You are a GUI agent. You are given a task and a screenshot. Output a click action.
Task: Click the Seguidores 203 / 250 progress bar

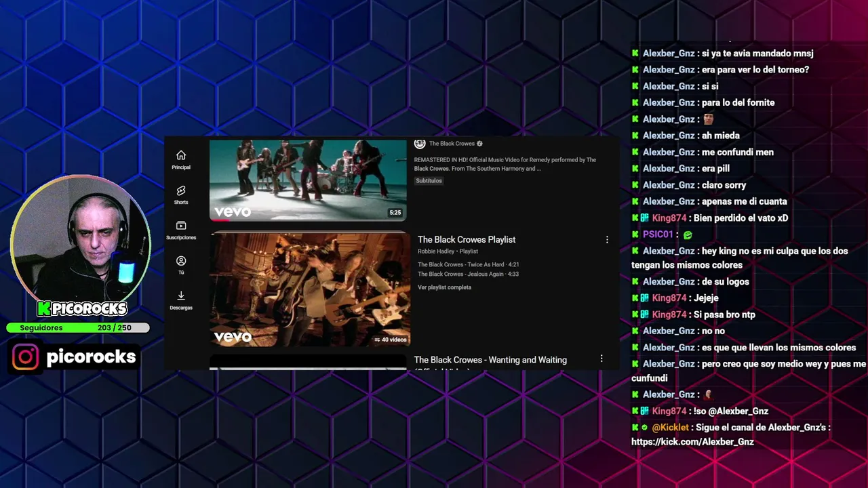tap(78, 328)
